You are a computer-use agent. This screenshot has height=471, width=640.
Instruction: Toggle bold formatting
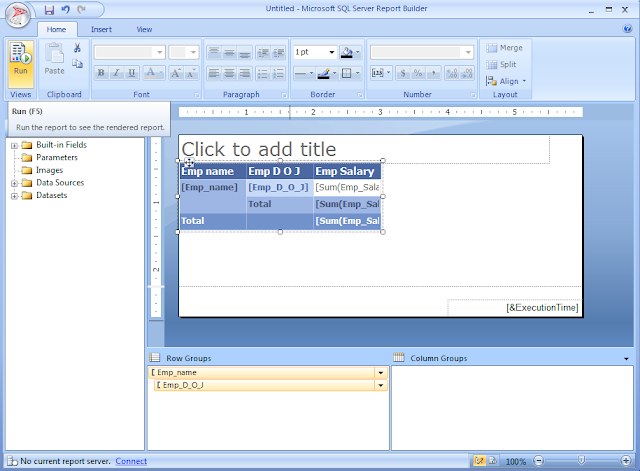click(x=101, y=73)
